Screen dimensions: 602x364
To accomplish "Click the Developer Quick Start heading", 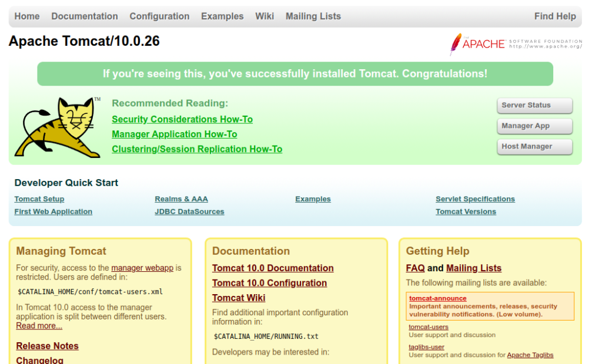I will pos(66,183).
